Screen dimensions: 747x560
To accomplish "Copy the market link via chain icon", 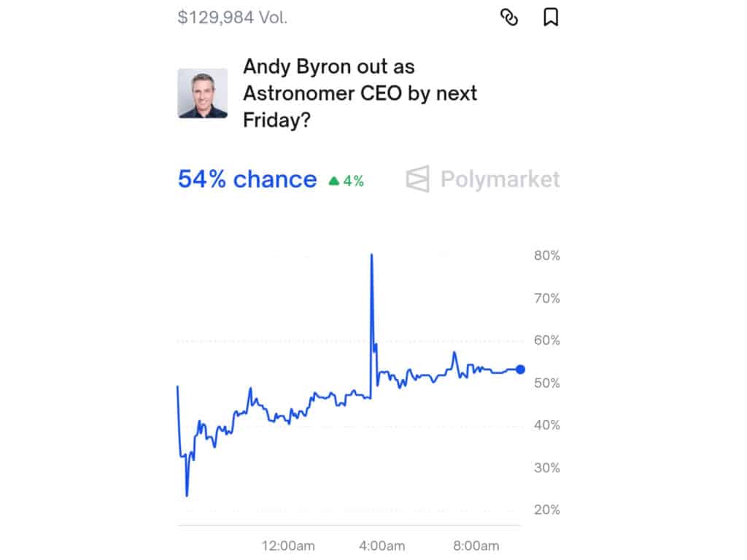I will [508, 17].
